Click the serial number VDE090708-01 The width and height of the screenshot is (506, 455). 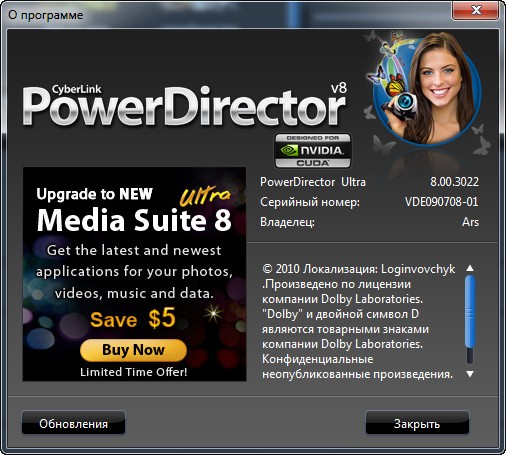(x=441, y=202)
